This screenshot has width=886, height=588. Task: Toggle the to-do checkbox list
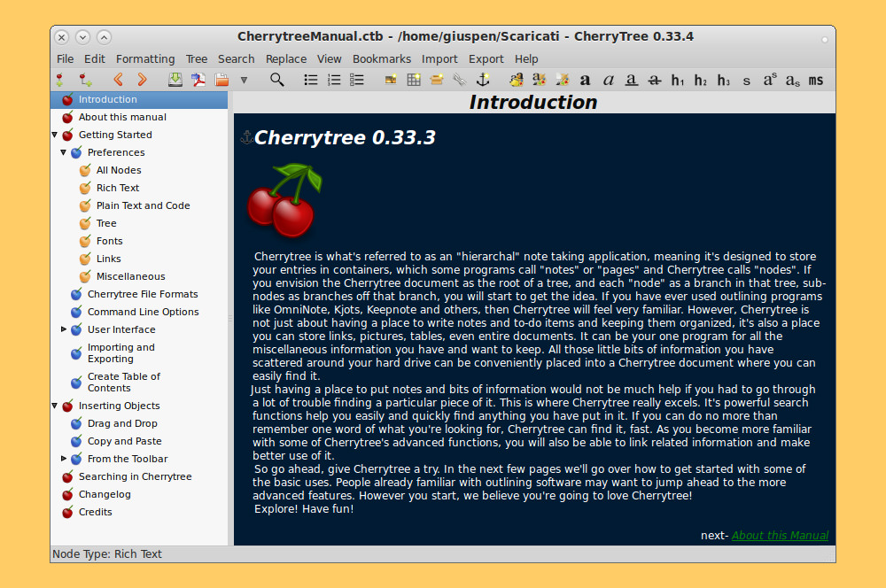click(x=357, y=80)
